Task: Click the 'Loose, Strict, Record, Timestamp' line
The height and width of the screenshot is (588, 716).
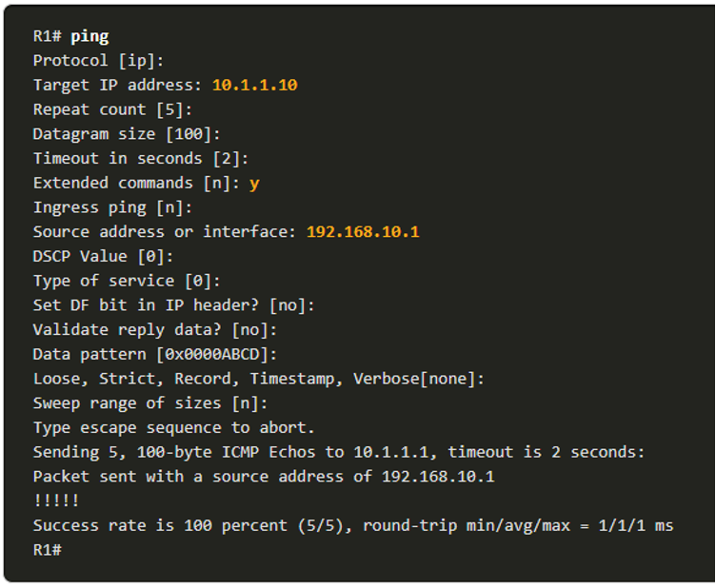Action: tap(259, 379)
